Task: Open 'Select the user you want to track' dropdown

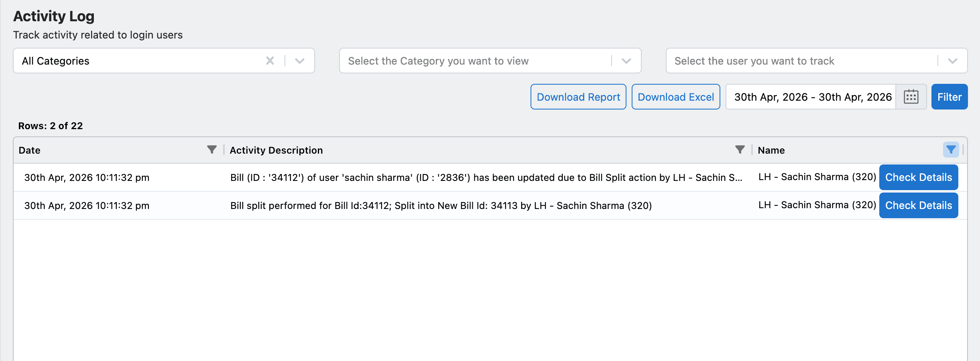Action: (816, 61)
